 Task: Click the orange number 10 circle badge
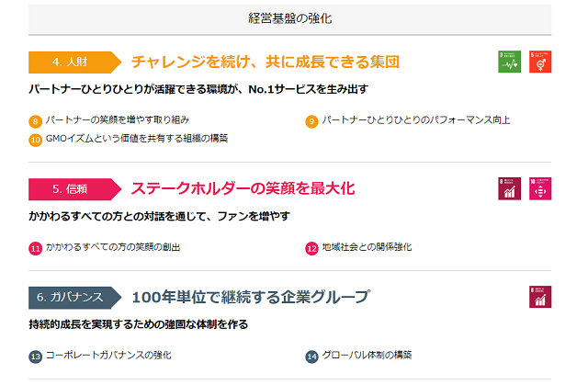click(35, 140)
